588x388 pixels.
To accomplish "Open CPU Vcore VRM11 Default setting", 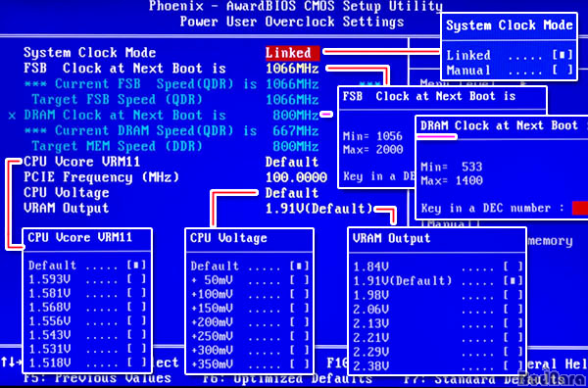I will coord(292,162).
